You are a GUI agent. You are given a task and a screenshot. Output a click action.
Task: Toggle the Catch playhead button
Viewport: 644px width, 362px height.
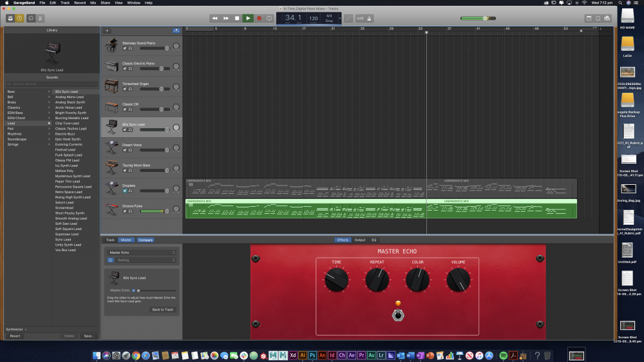click(x=176, y=30)
